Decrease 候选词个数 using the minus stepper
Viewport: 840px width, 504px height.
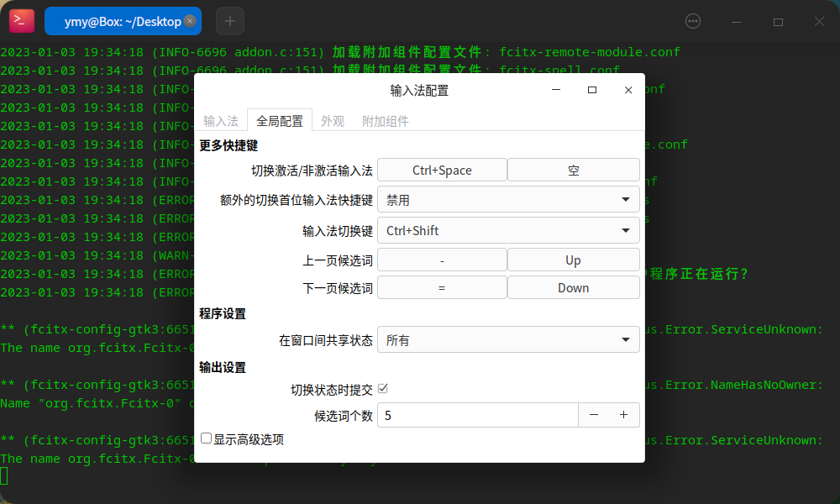tap(594, 414)
